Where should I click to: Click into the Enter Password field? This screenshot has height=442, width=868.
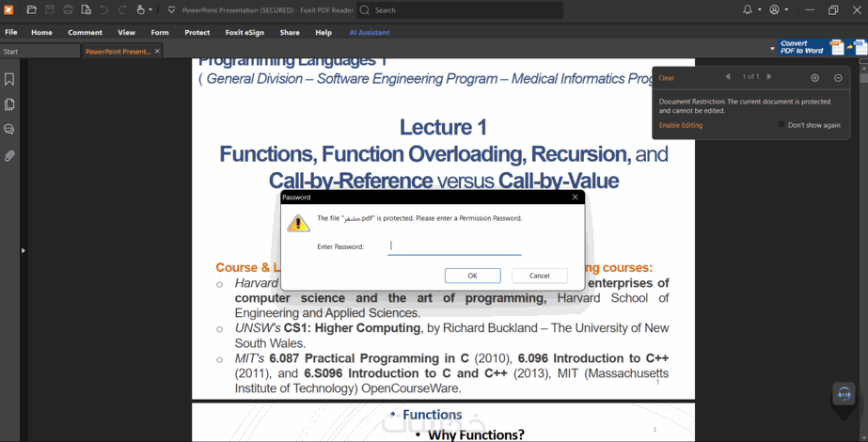tap(454, 246)
